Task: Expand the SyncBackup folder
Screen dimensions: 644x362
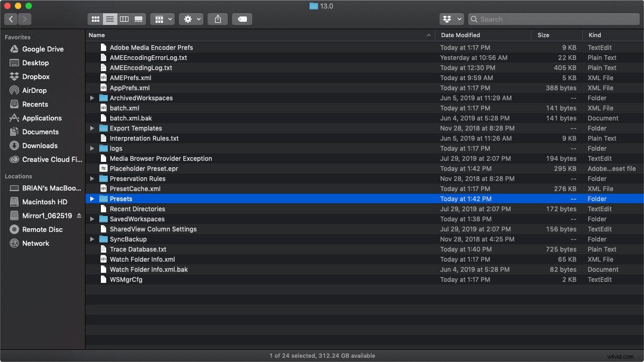Action: pos(92,239)
